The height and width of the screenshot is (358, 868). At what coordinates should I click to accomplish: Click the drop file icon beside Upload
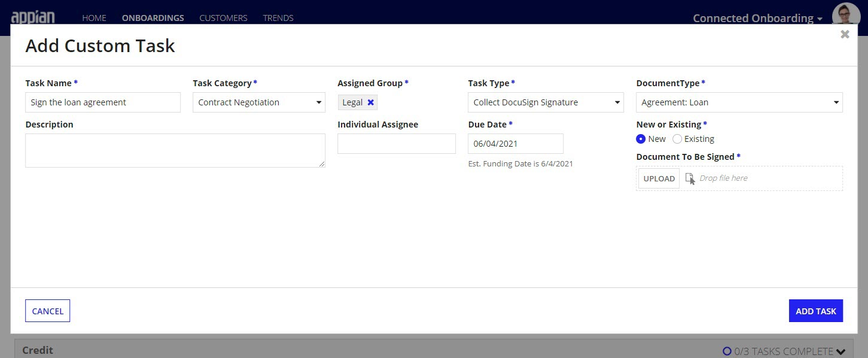coord(689,178)
